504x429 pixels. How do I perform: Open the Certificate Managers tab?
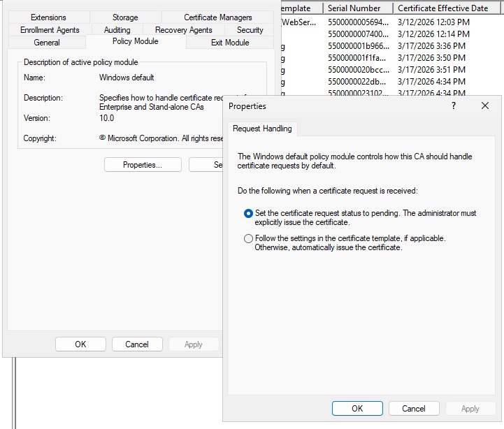tap(218, 17)
